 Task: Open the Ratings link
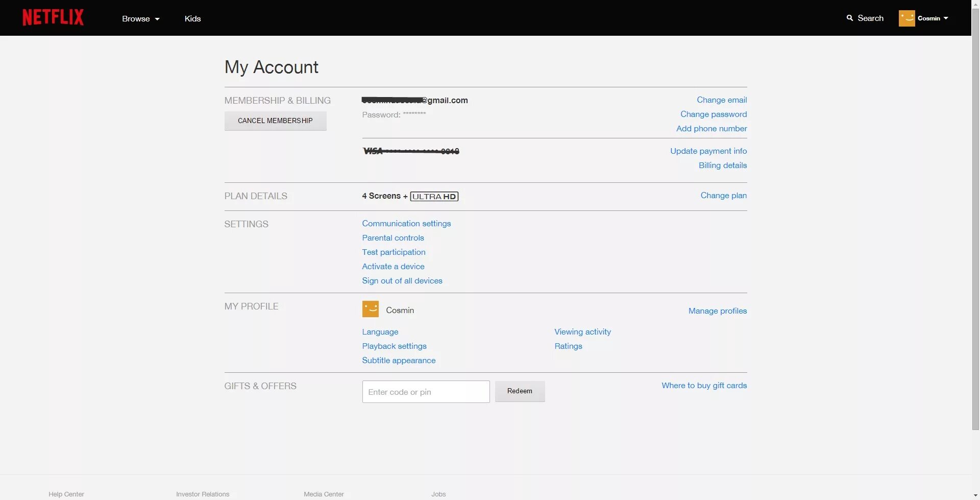tap(568, 346)
